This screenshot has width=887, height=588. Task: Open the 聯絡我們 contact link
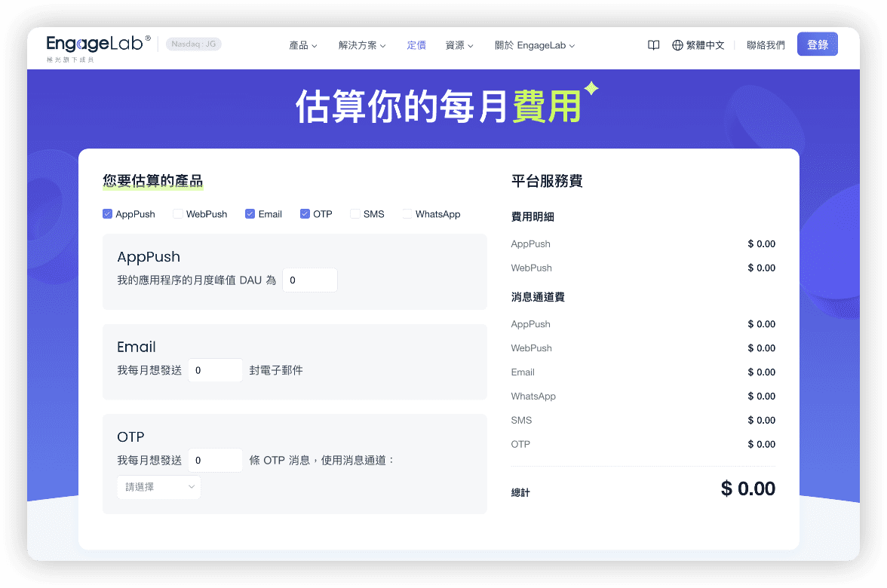[766, 45]
